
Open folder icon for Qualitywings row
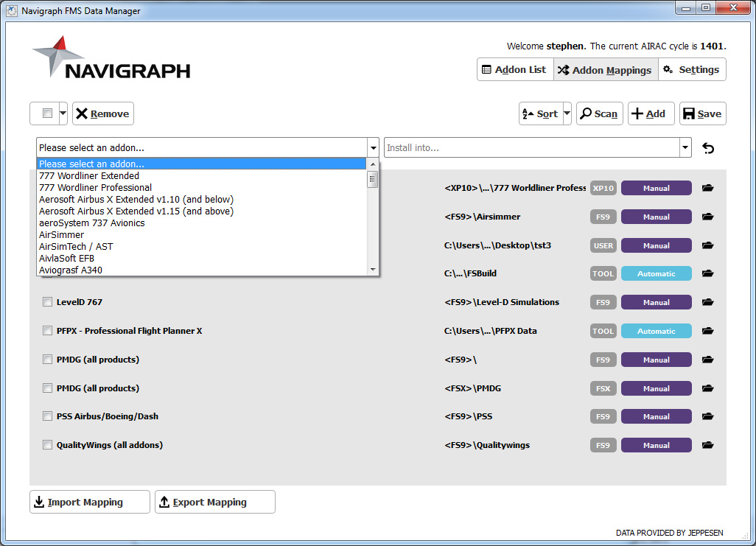(x=708, y=445)
